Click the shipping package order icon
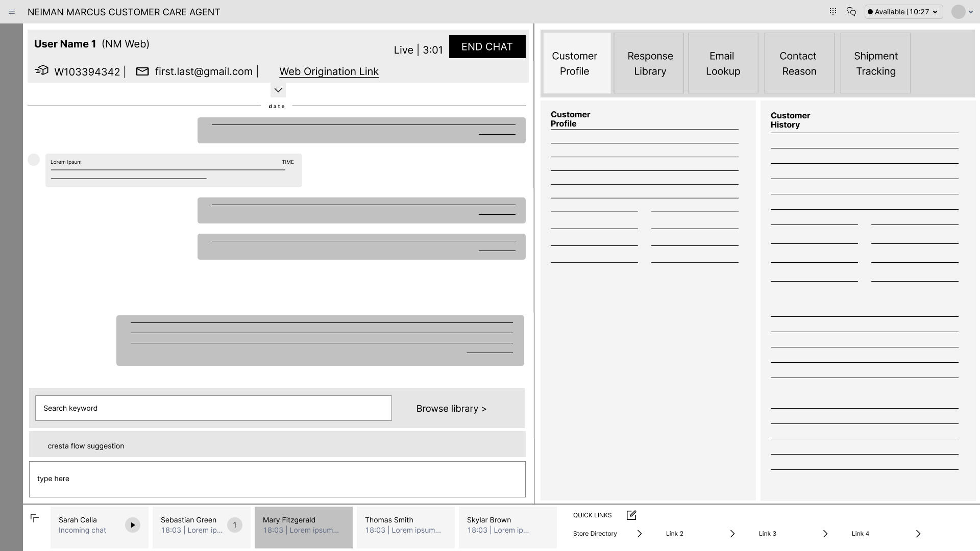Image resolution: width=980 pixels, height=551 pixels. click(x=42, y=70)
